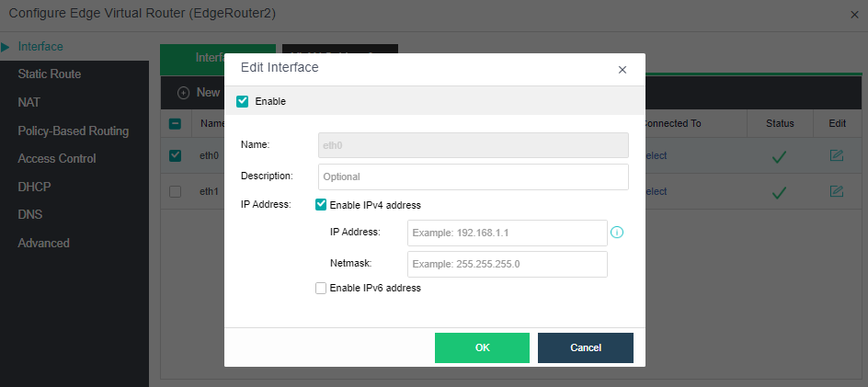Deselect the eth0 row checkbox
This screenshot has height=387, width=868.
pyautogui.click(x=176, y=155)
